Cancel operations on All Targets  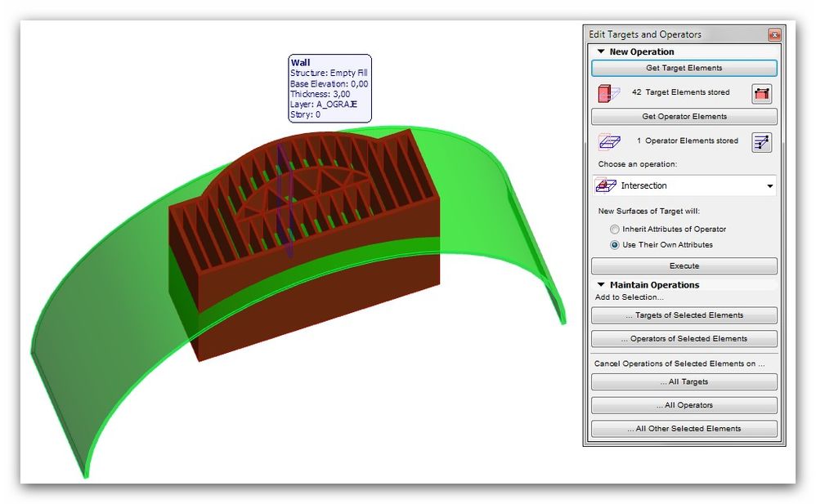coord(684,381)
